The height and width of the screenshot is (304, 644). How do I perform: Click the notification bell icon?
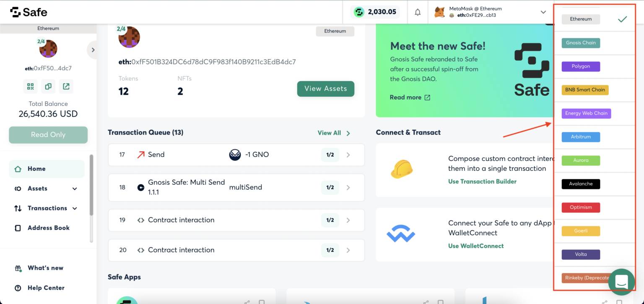(x=418, y=12)
